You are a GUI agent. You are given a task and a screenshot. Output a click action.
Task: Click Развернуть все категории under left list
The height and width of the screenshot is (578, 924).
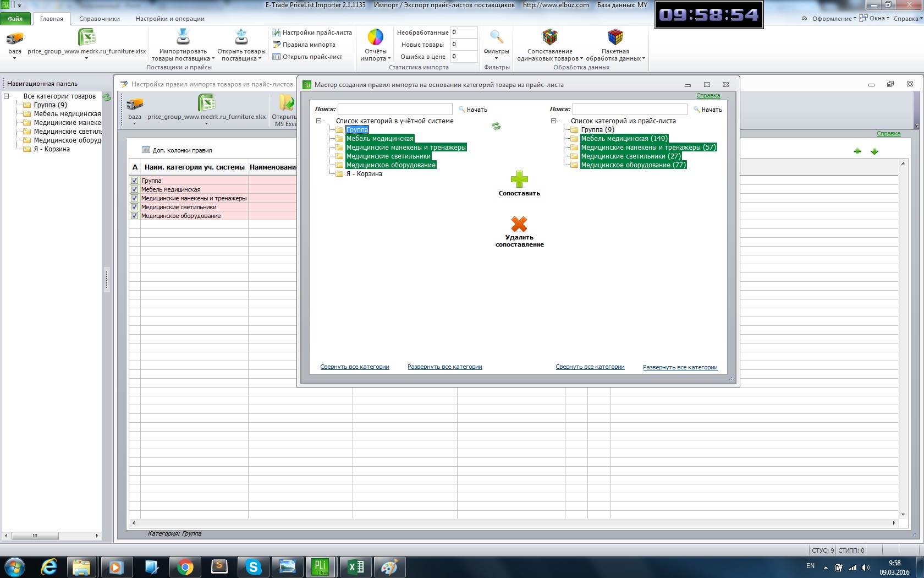point(445,367)
